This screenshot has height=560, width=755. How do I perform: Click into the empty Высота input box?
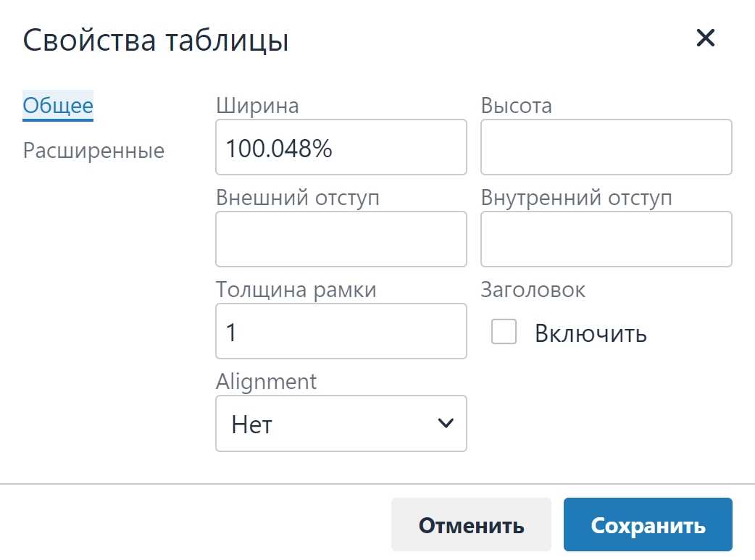pos(606,147)
